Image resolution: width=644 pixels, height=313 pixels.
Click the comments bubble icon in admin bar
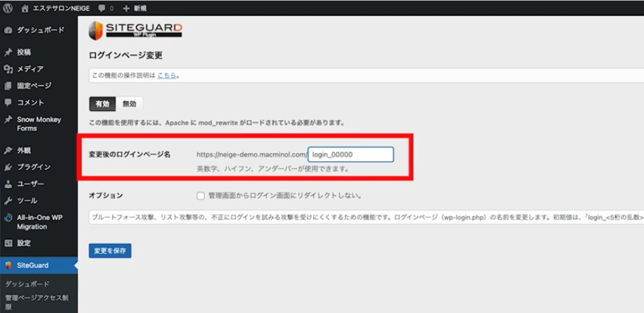pos(101,8)
